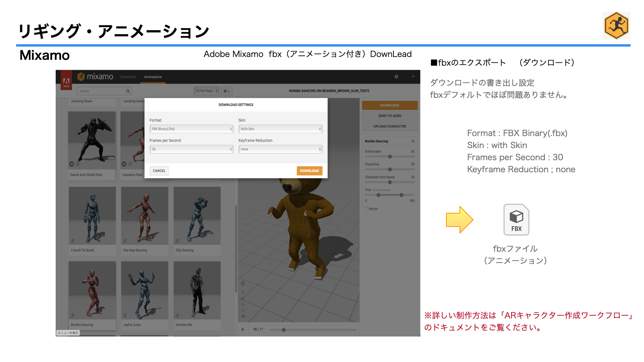The height and width of the screenshot is (362, 644).
Task: Select the Silly Dancing thumbnail
Action: (x=197, y=216)
